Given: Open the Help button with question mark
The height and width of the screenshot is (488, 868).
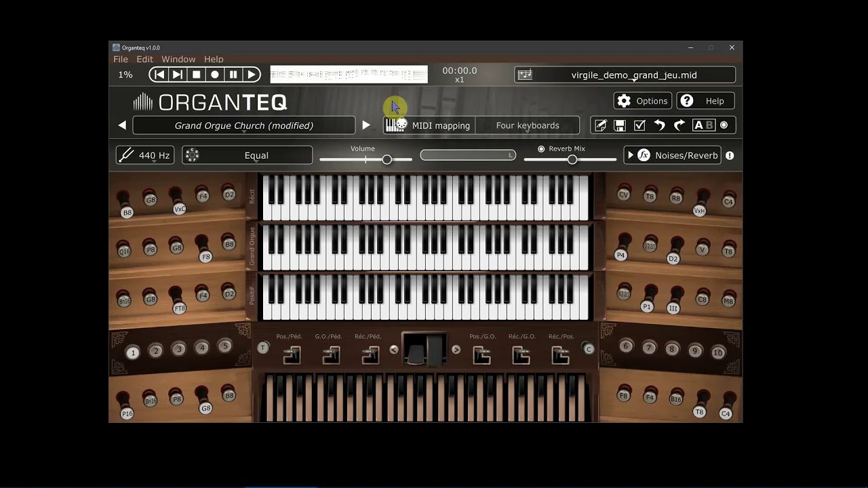Looking at the screenshot, I should click(x=705, y=101).
